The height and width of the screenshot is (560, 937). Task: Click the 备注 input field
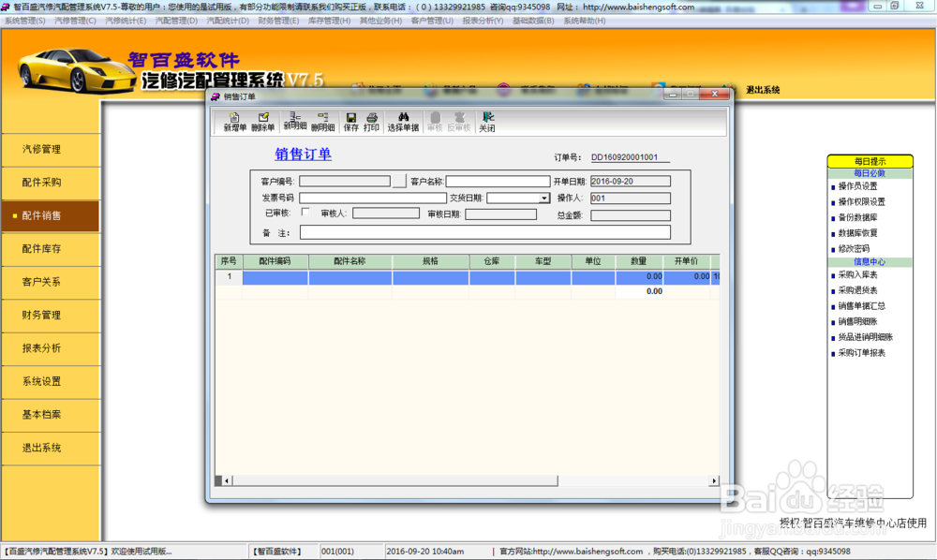coord(484,232)
